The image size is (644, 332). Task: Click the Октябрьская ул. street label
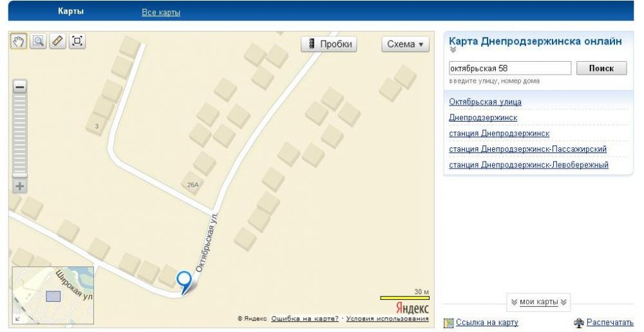coord(207,242)
